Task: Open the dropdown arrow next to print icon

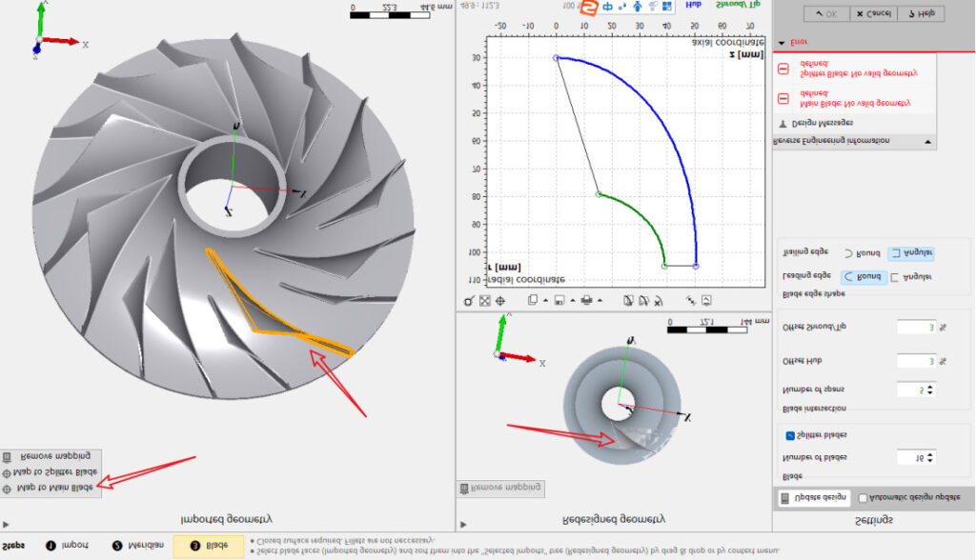Action: 600,300
